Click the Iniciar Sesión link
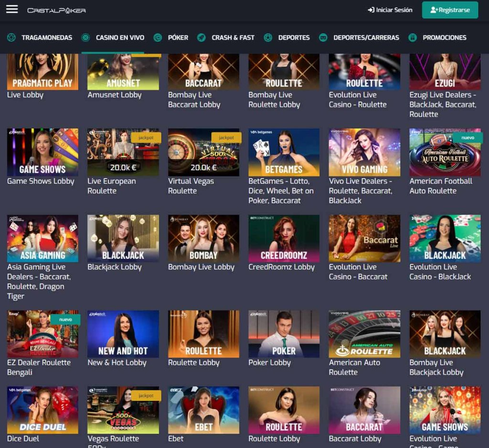Viewport: 489px width, 448px height. click(x=390, y=10)
